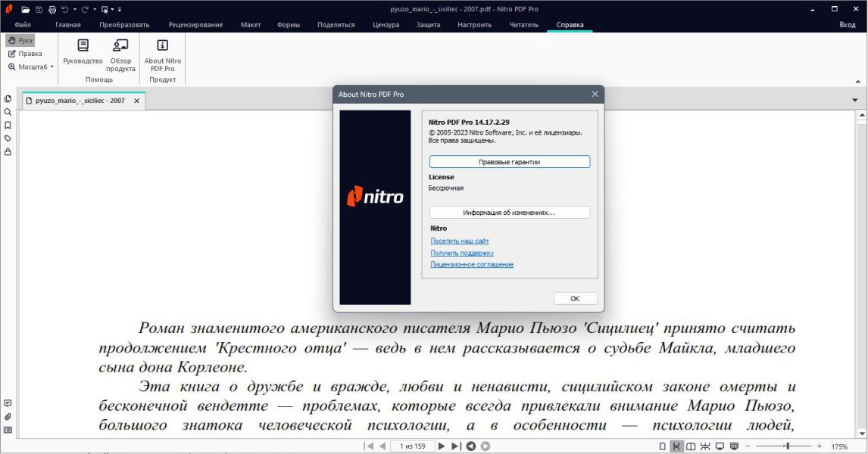The width and height of the screenshot is (868, 454).
Task: Click OK in About Nitro PDF Pro dialog
Action: [575, 299]
